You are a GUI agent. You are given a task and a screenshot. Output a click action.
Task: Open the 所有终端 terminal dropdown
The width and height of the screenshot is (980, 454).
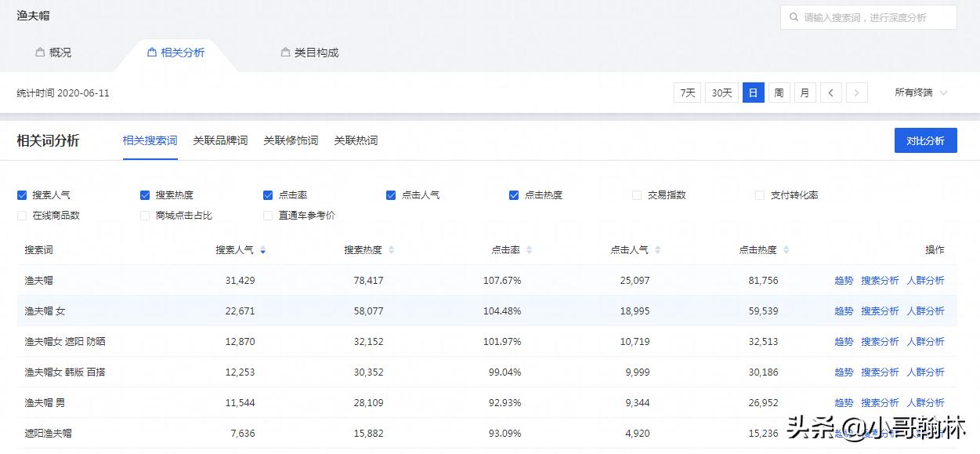point(920,93)
